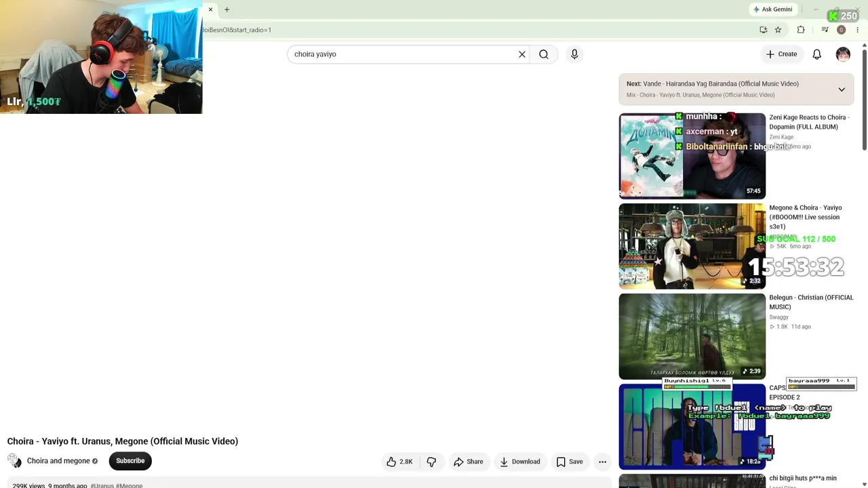
Task: Click the #Megone hashtag
Action: point(130,485)
